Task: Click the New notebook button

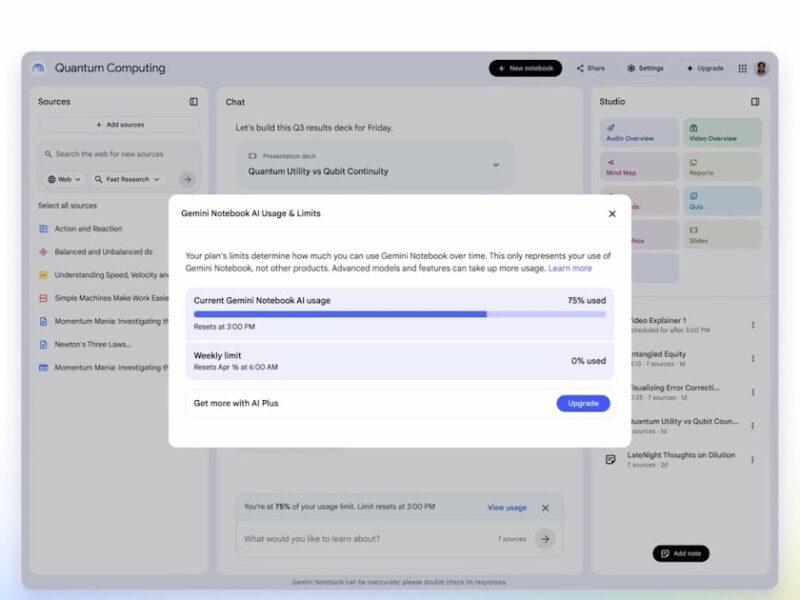Action: click(x=526, y=68)
